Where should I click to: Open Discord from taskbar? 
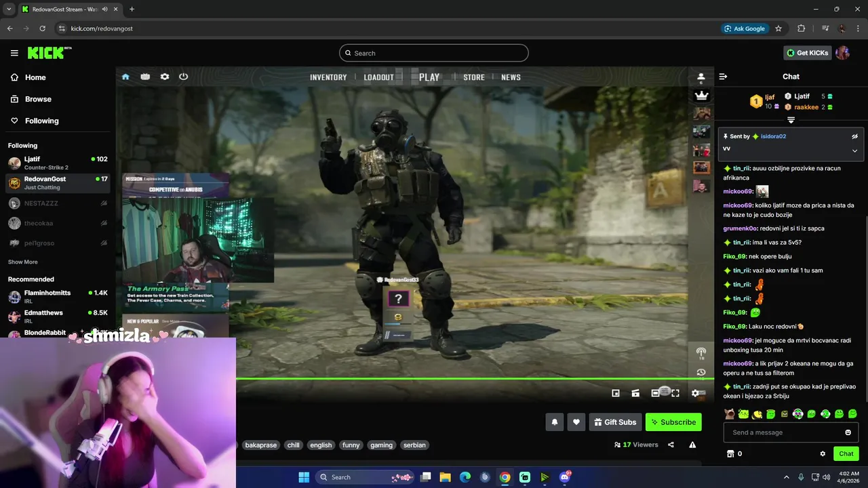coord(565,477)
